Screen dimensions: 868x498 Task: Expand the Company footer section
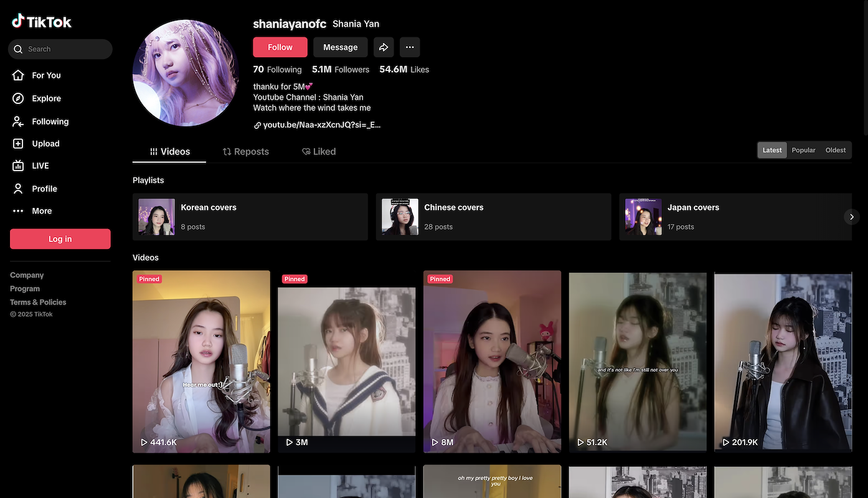(x=27, y=275)
